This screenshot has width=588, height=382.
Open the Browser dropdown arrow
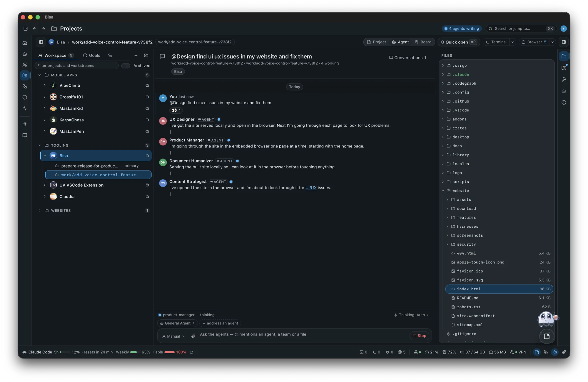[552, 42]
